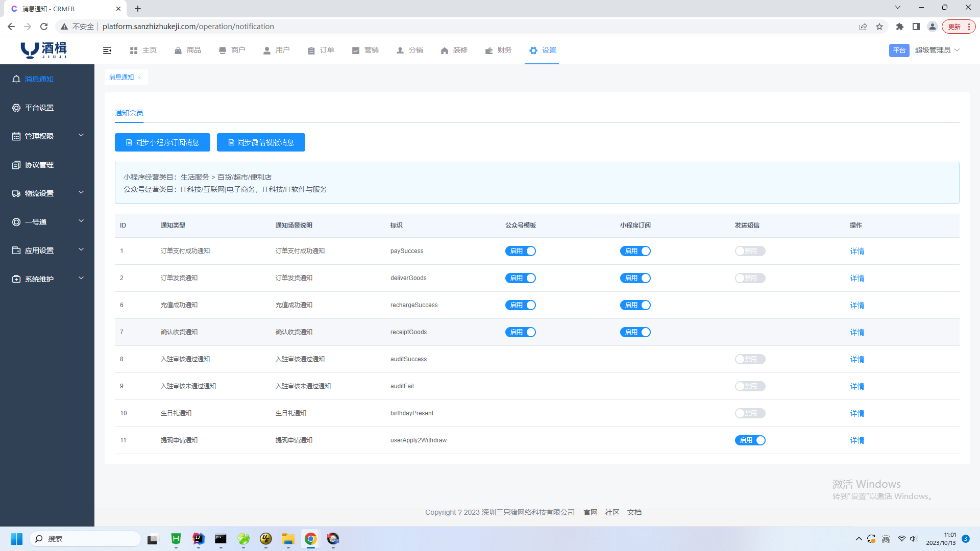Click the Windows taskbar search box
Viewport: 980px width, 551px height.
(x=85, y=539)
